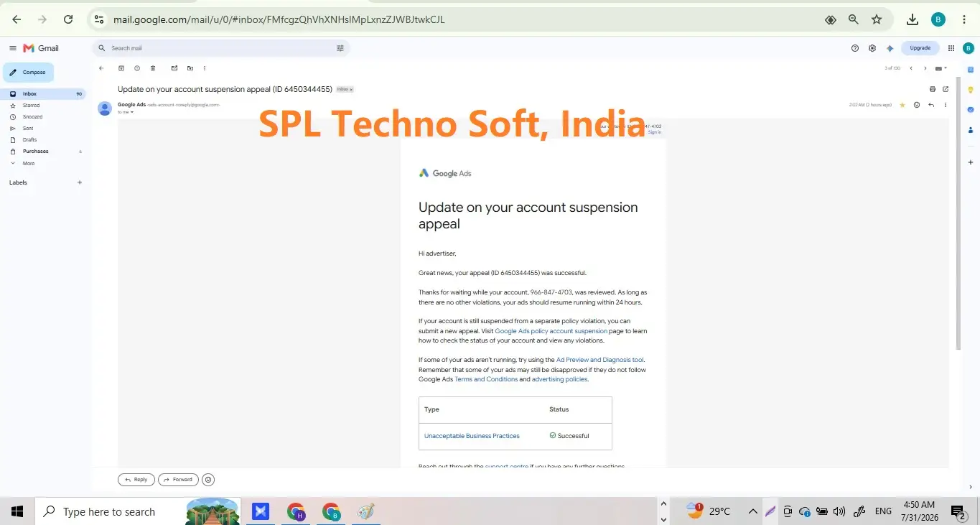Open the Windows Start menu
Viewport: 980px width, 525px height.
coord(17,511)
